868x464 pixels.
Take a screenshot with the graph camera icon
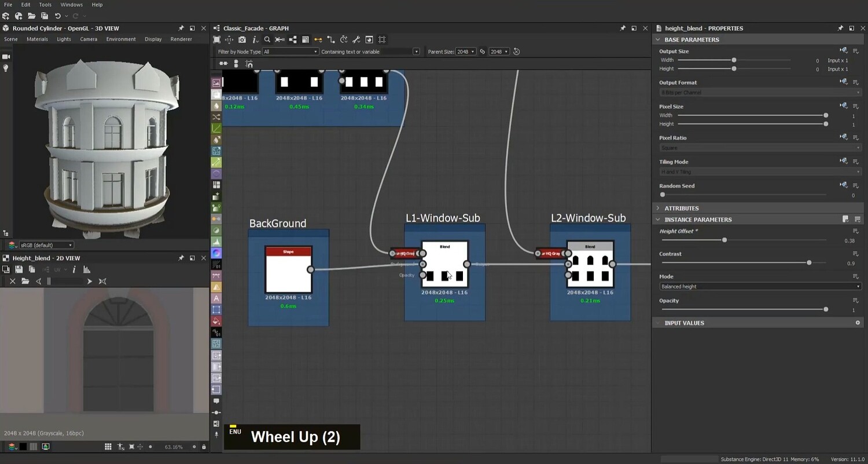[243, 39]
